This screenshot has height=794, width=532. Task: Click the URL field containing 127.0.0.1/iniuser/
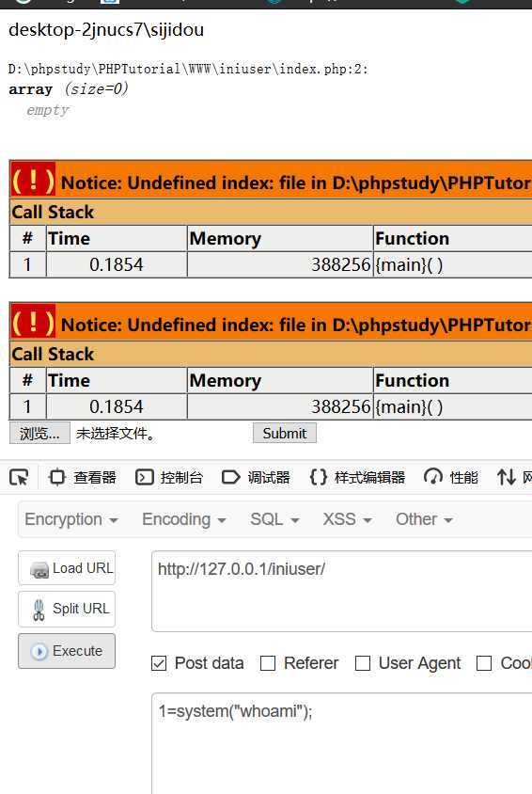pyautogui.click(x=342, y=591)
